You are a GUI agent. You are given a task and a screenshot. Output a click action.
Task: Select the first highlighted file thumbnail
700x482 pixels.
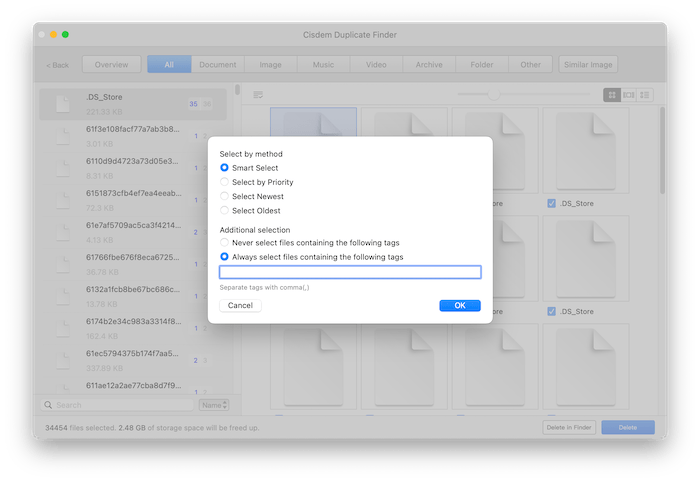pos(313,142)
